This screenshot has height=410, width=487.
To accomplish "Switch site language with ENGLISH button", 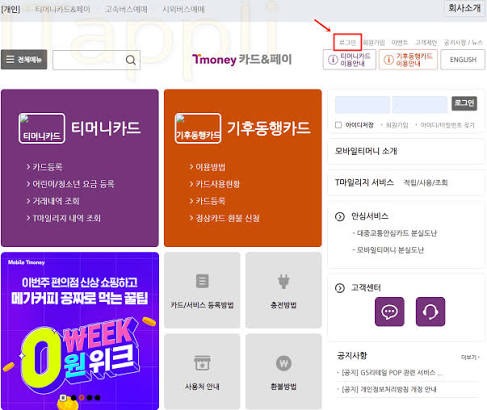I will [463, 60].
